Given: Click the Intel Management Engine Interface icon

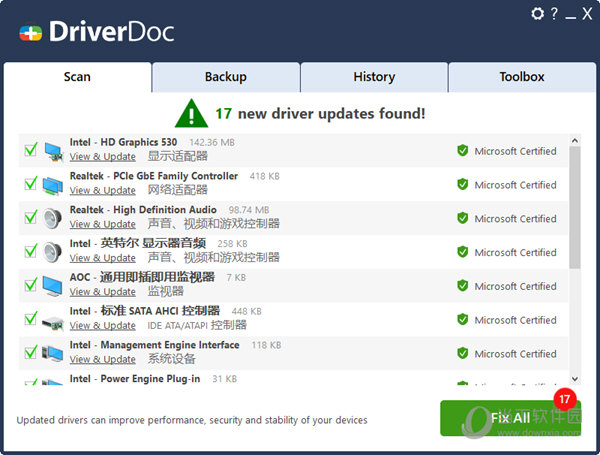Looking at the screenshot, I should click(52, 353).
